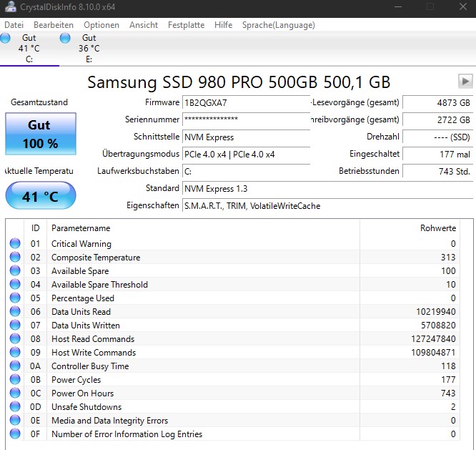Select the Unsafe Shutdowns parameter name
The height and width of the screenshot is (450, 476).
(x=86, y=407)
